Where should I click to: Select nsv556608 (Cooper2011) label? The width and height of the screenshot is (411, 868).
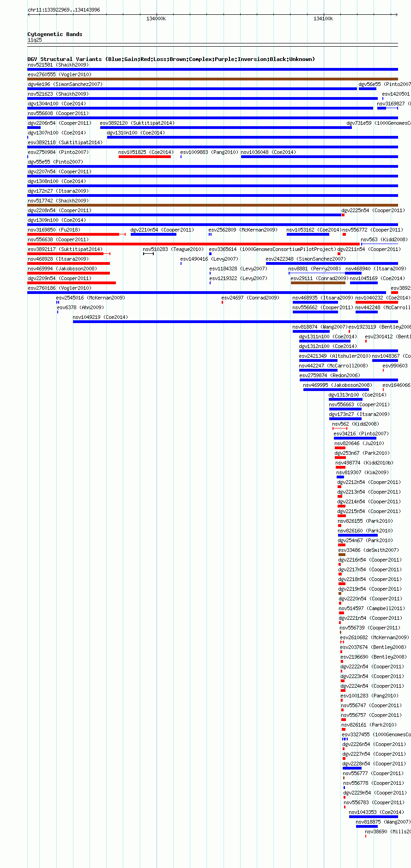click(58, 114)
